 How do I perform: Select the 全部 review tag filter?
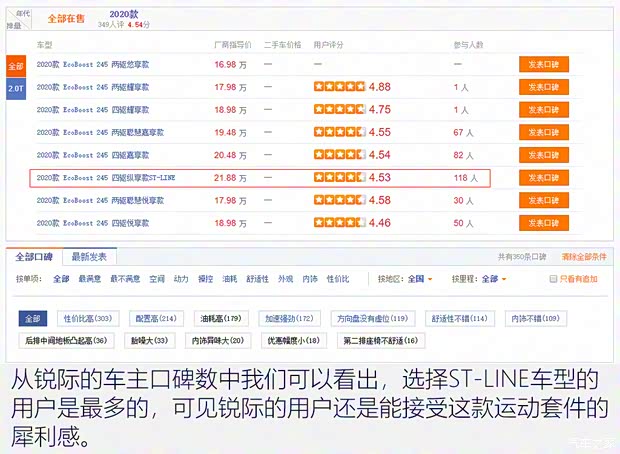(35, 318)
